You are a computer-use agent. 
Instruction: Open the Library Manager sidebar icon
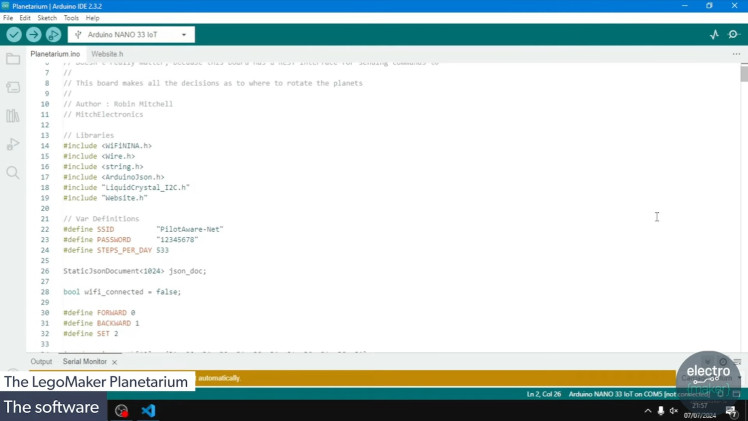pyautogui.click(x=13, y=116)
